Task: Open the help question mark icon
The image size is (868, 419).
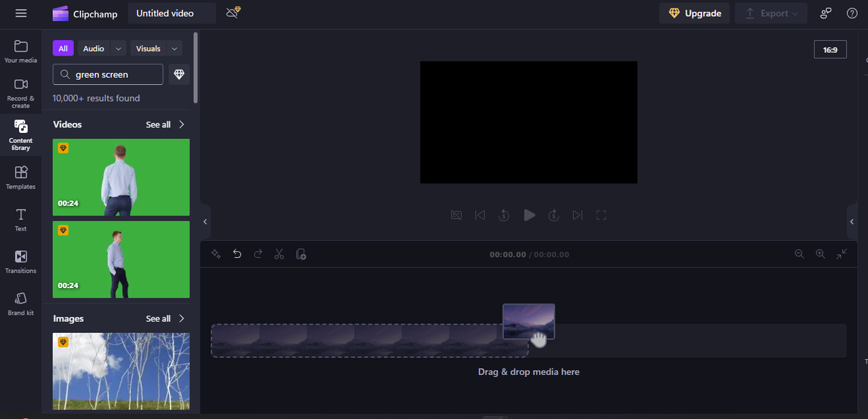Action: tap(852, 14)
